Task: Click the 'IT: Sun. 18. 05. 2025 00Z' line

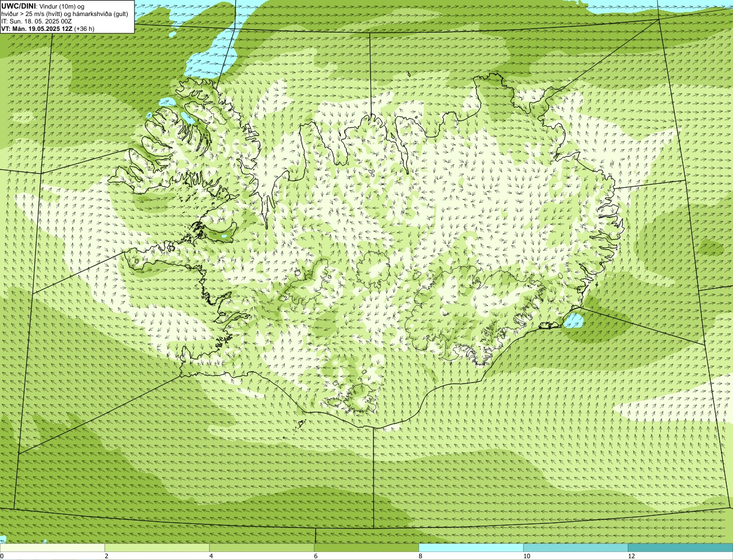Action: click(37, 21)
